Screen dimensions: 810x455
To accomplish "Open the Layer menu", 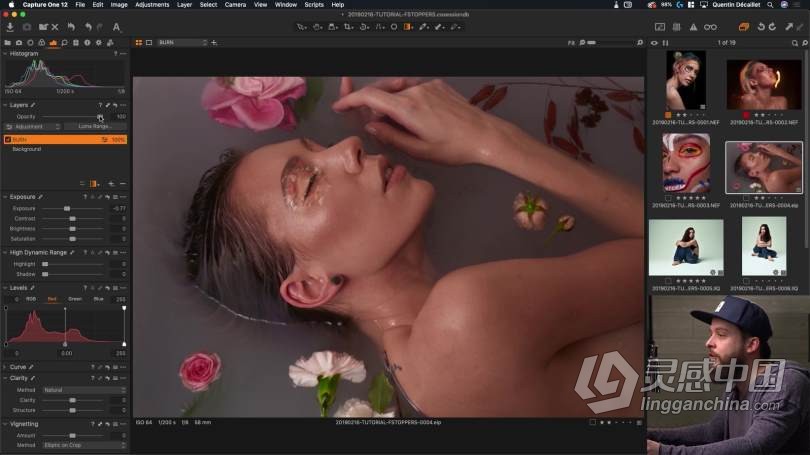I will tap(184, 5).
